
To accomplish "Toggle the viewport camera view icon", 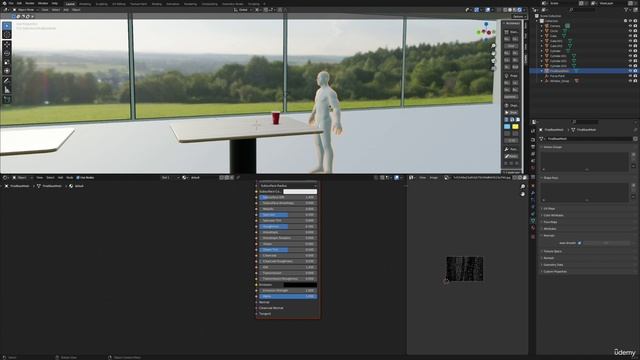I will pyautogui.click(x=493, y=61).
